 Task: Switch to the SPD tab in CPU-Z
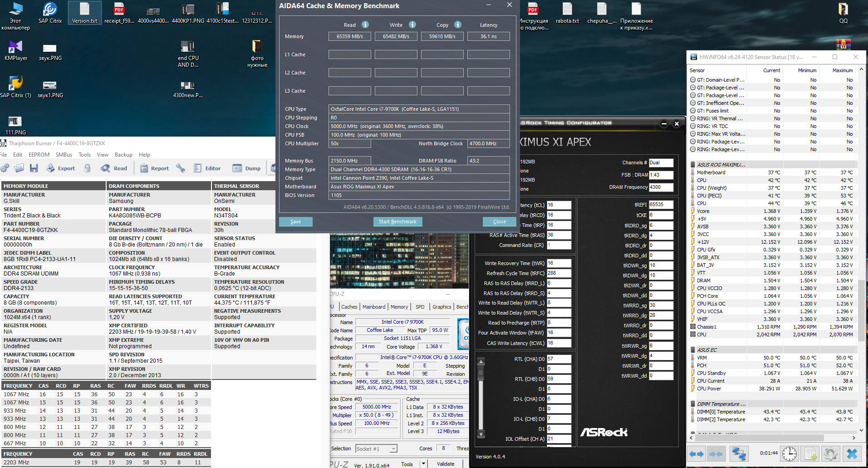tap(420, 307)
